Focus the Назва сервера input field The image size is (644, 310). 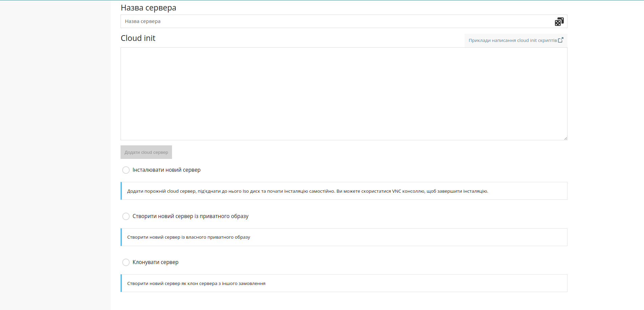point(344,21)
